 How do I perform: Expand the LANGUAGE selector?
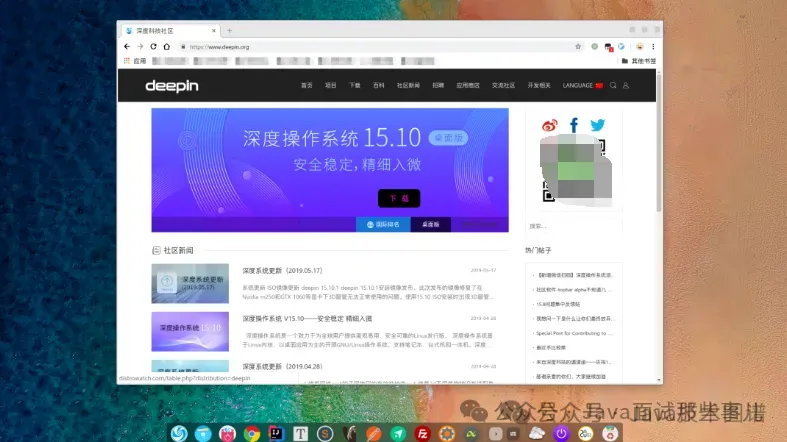pos(582,85)
